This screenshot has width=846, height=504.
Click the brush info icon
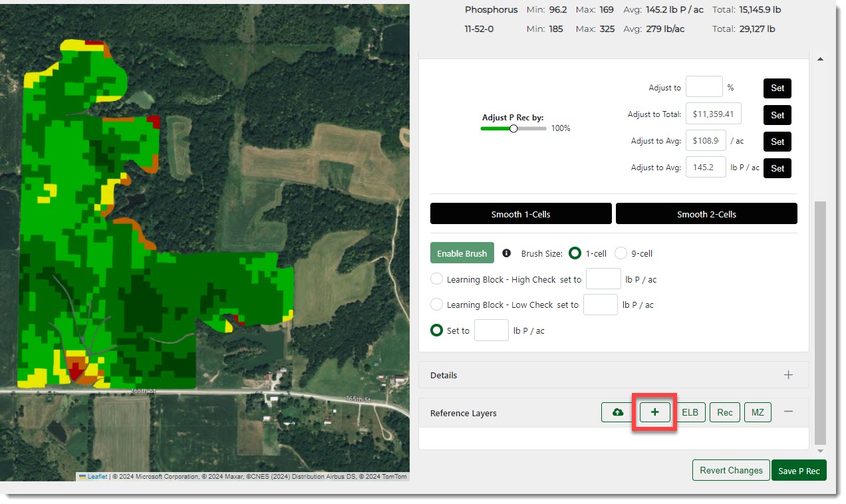pos(507,253)
